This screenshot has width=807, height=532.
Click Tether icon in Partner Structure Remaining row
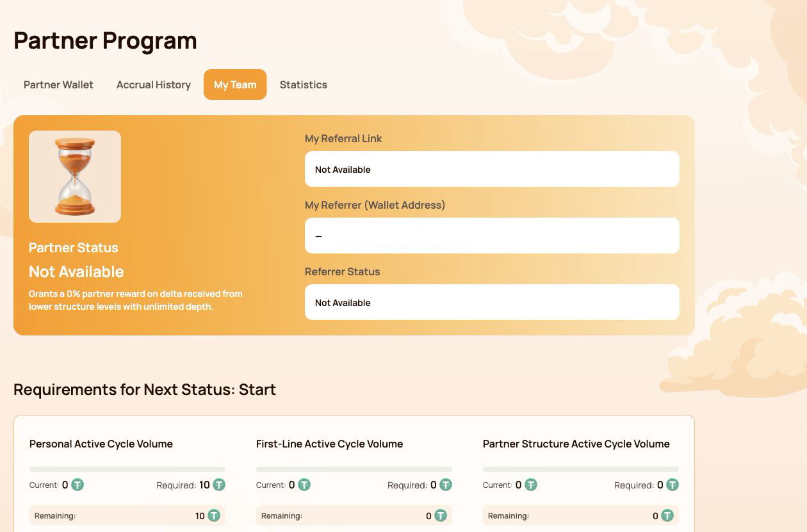coord(667,515)
